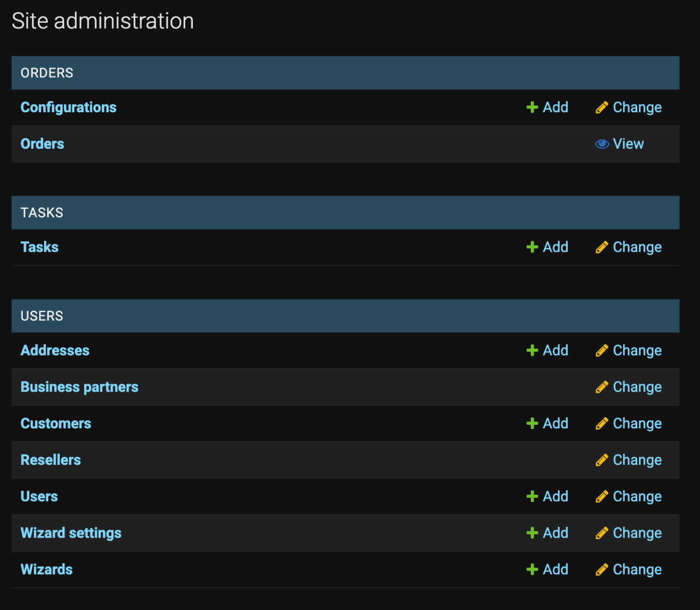Open the Configurations model link

point(68,108)
